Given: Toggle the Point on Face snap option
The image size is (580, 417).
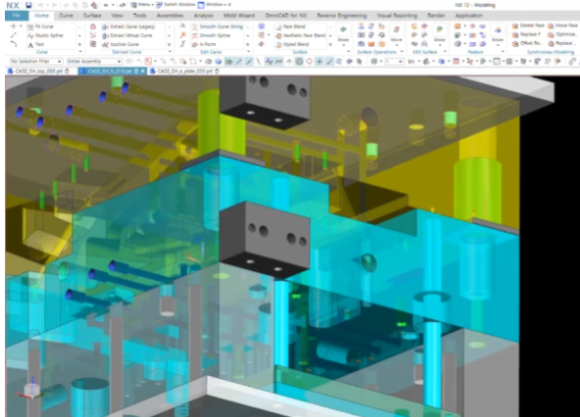Looking at the screenshot, I should click(339, 61).
